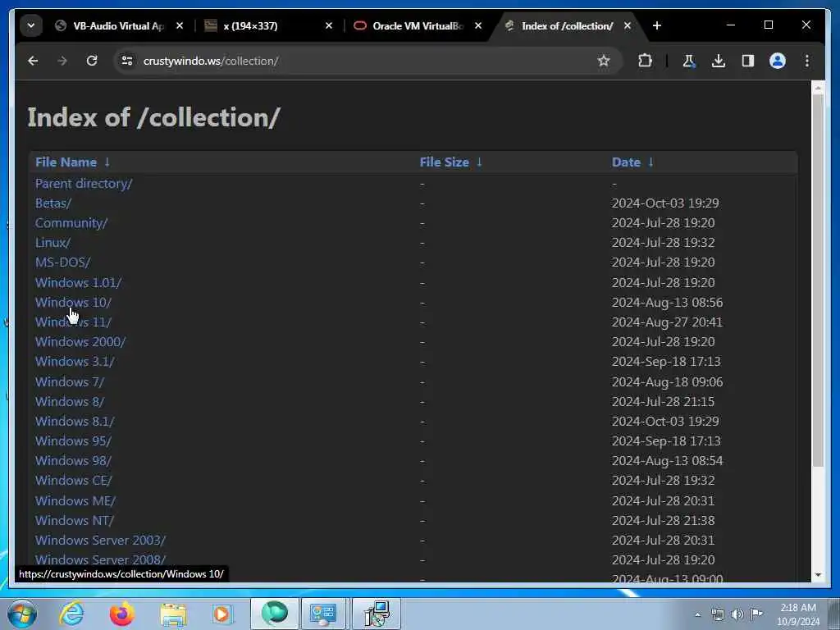This screenshot has height=630, width=840.
Task: Close the Oracle VM VirtualBox tab
Action: point(478,25)
